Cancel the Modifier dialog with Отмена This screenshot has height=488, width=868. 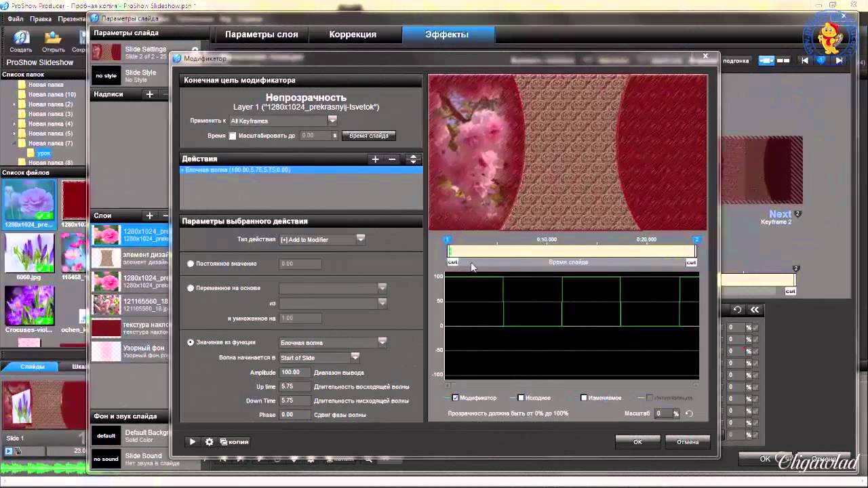(x=688, y=442)
